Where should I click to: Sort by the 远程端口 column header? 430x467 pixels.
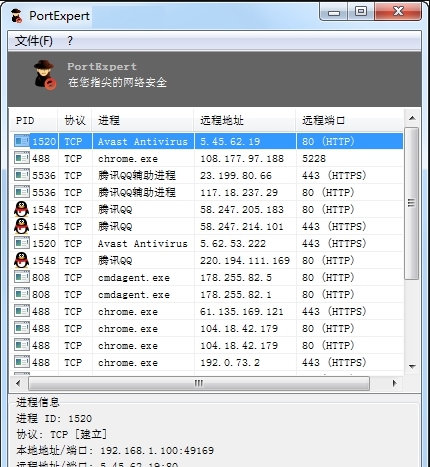tap(349, 120)
